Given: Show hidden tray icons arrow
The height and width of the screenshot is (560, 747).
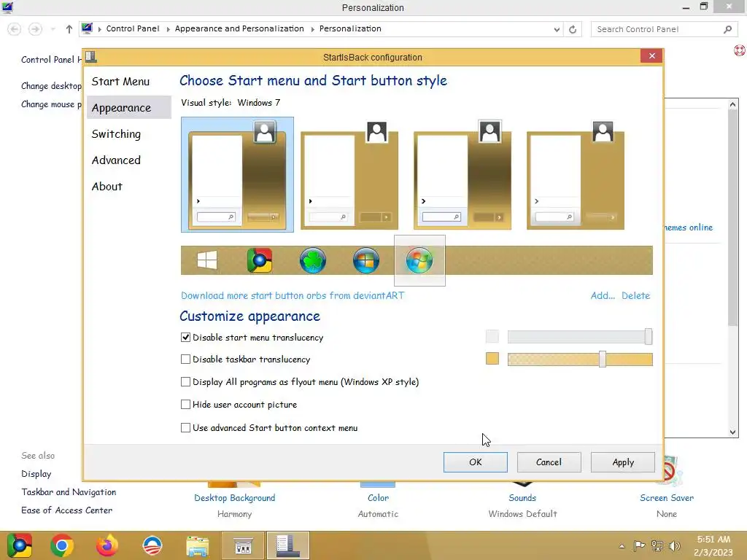Looking at the screenshot, I should pos(622,546).
